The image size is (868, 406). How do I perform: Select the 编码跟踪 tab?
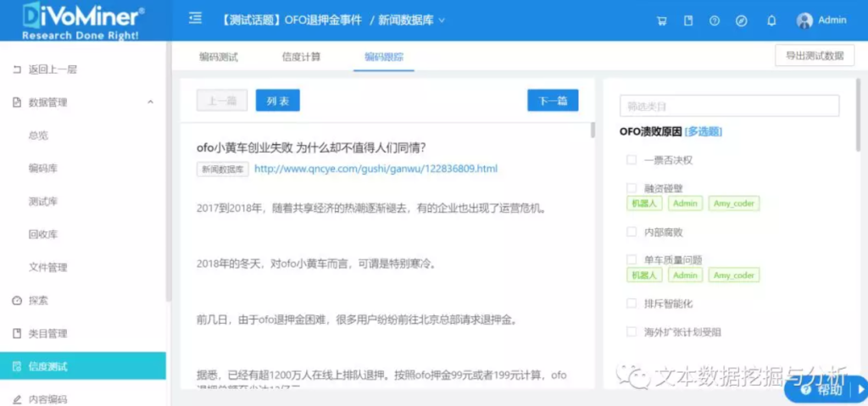pyautogui.click(x=384, y=57)
